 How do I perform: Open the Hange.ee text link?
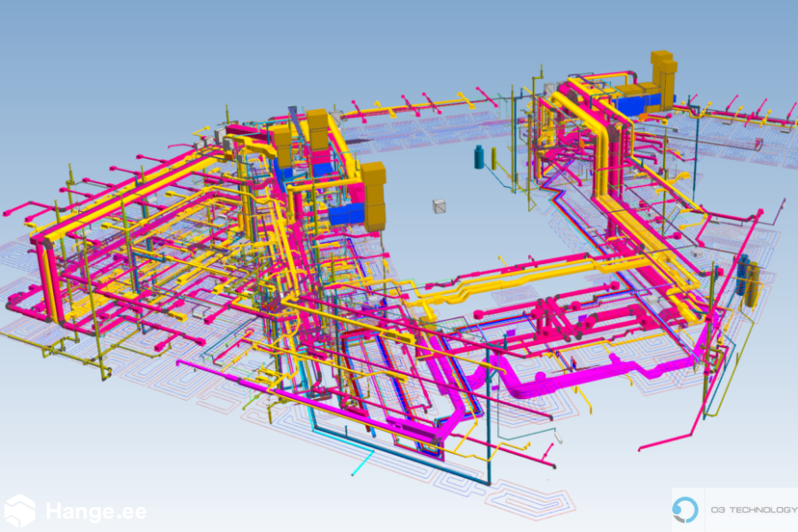(95, 512)
